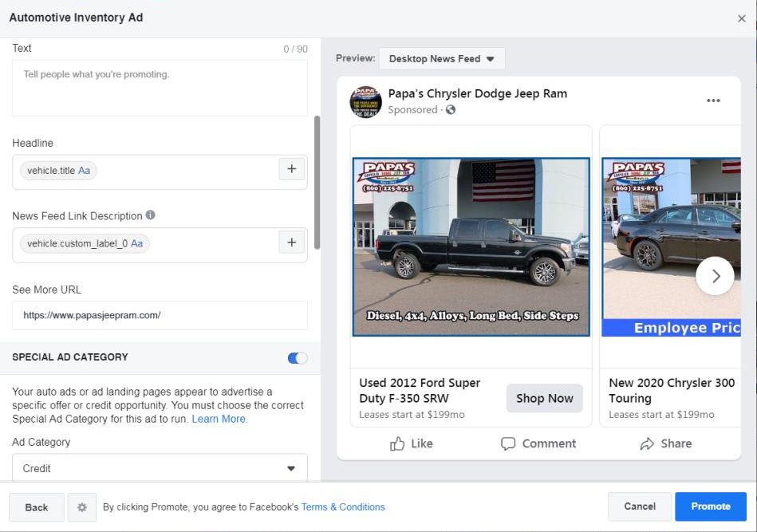Click the globe public icon beside Sponsored
757x532 pixels.
tap(451, 109)
